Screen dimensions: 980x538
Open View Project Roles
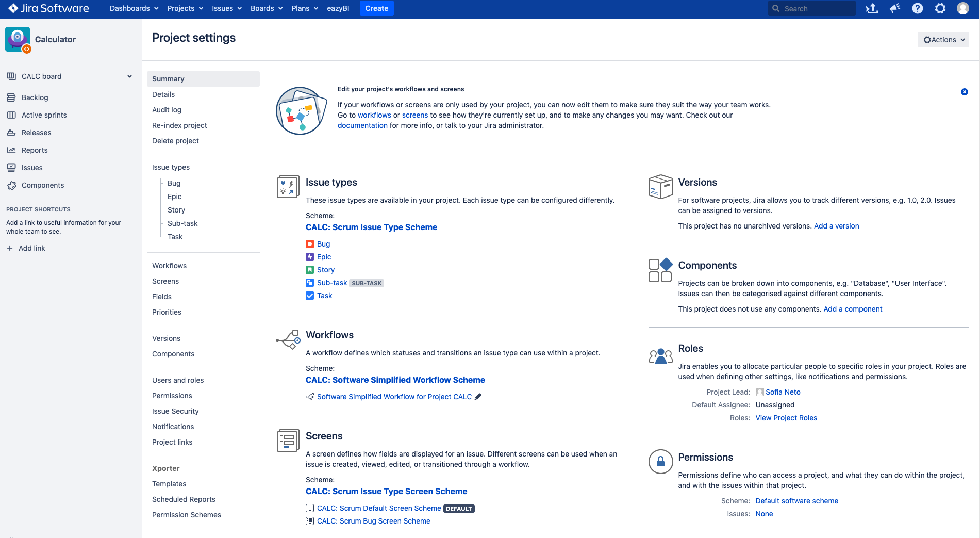pyautogui.click(x=786, y=418)
